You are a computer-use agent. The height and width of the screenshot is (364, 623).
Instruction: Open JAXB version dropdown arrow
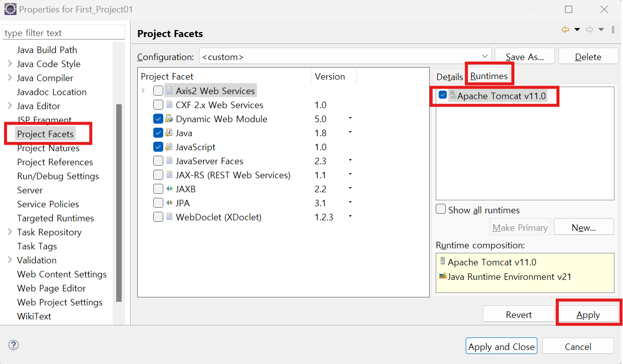[x=350, y=188]
